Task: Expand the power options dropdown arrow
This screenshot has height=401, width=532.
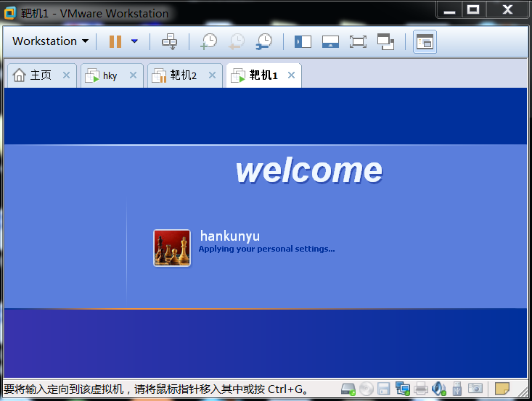Action: [x=134, y=41]
